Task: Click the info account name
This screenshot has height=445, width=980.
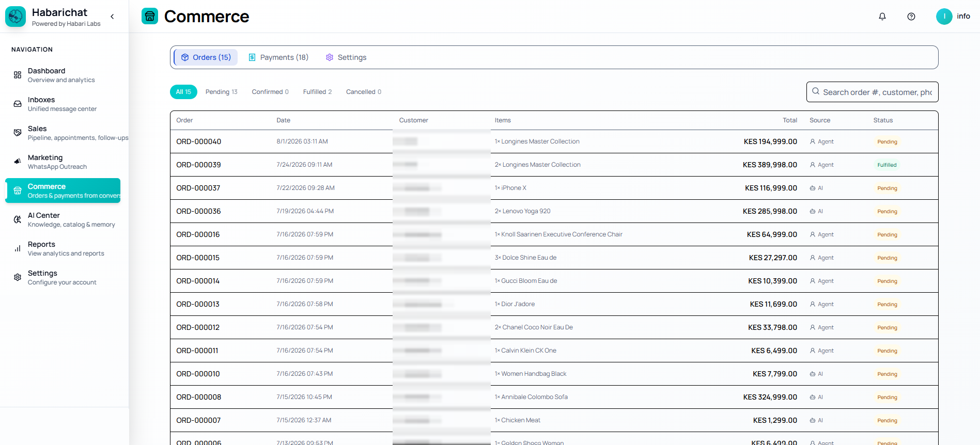Action: (963, 16)
